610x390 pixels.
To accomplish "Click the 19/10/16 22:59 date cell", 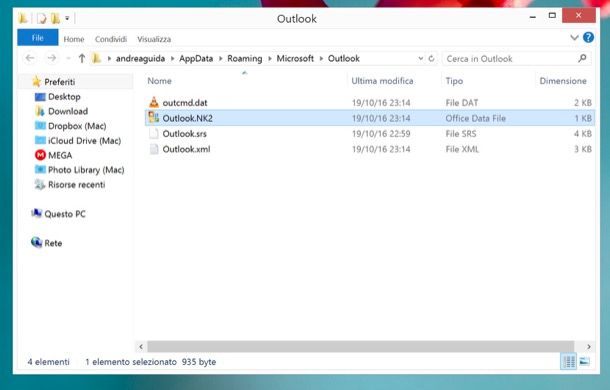I will pos(381,134).
